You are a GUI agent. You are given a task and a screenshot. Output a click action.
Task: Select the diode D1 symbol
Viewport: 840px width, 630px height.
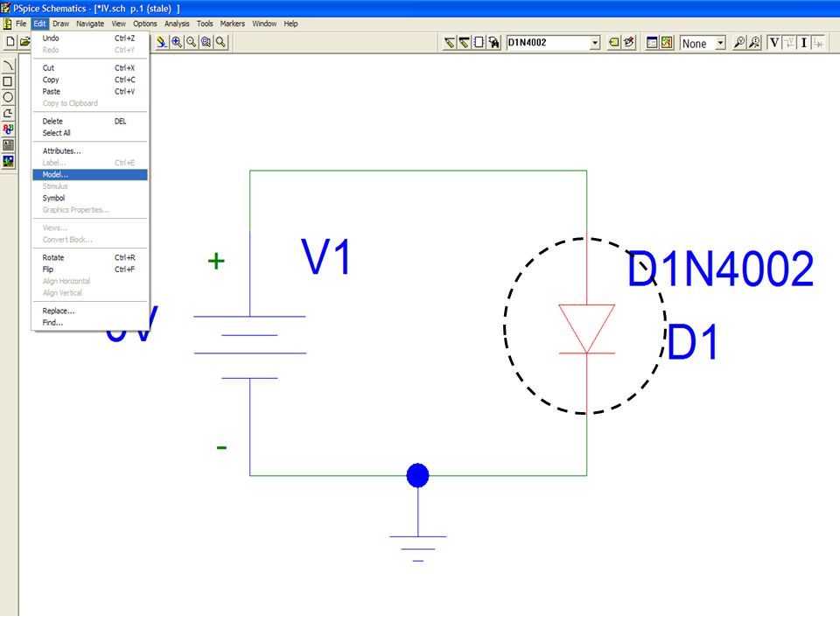pyautogui.click(x=586, y=329)
